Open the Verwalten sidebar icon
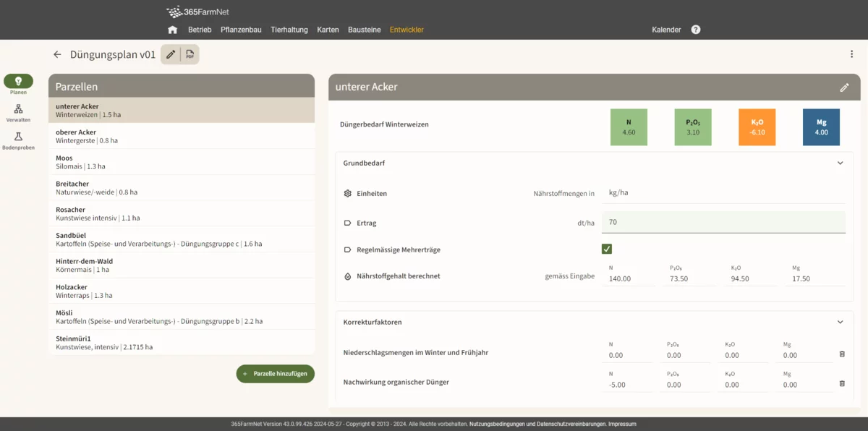The height and width of the screenshot is (431, 868). pos(18,109)
